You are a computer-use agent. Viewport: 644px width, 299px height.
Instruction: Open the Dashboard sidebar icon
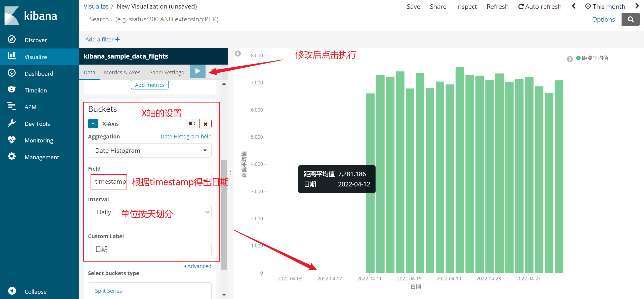[12, 73]
